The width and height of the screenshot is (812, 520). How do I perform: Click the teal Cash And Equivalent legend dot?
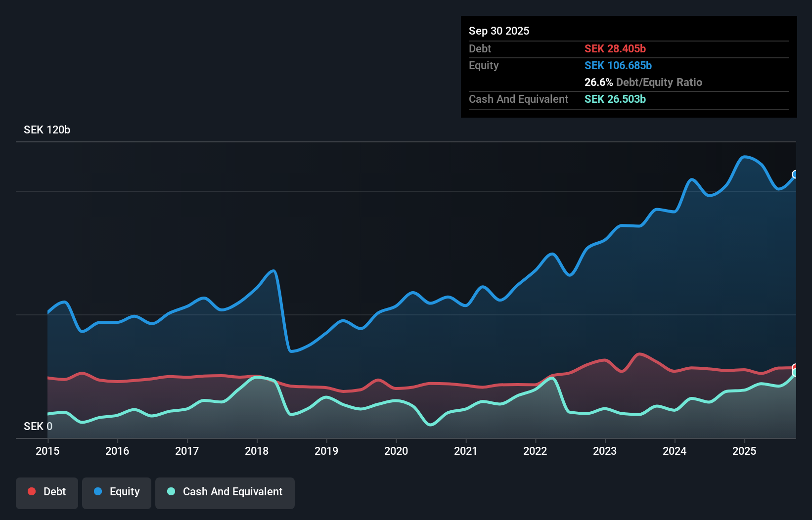click(x=171, y=491)
